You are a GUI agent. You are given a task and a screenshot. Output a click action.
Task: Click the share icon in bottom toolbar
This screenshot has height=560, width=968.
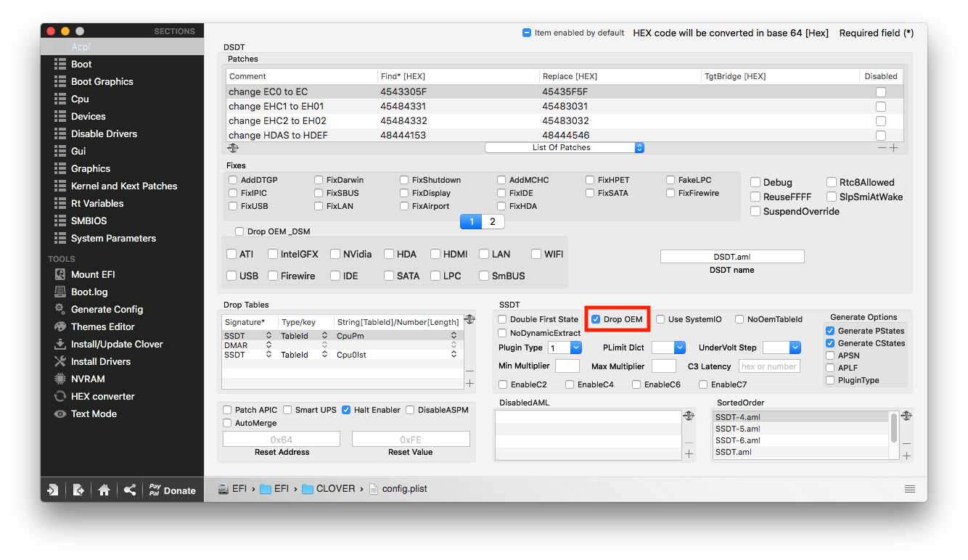point(129,490)
